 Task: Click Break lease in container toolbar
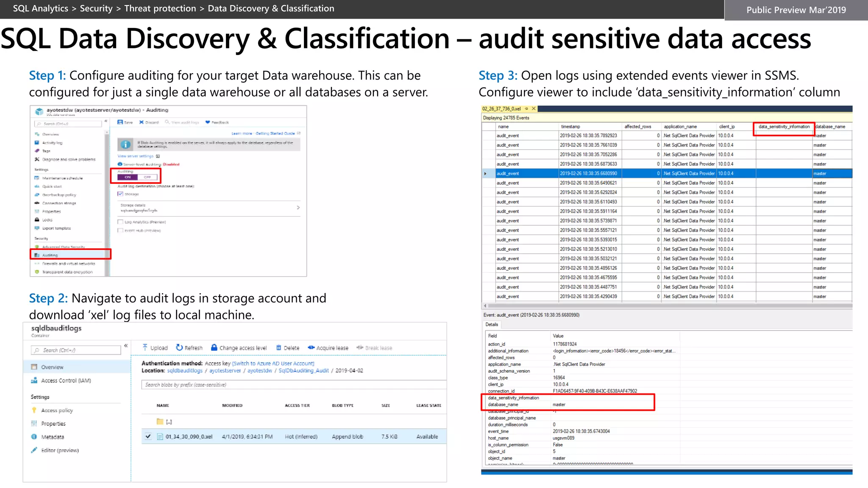[374, 348]
